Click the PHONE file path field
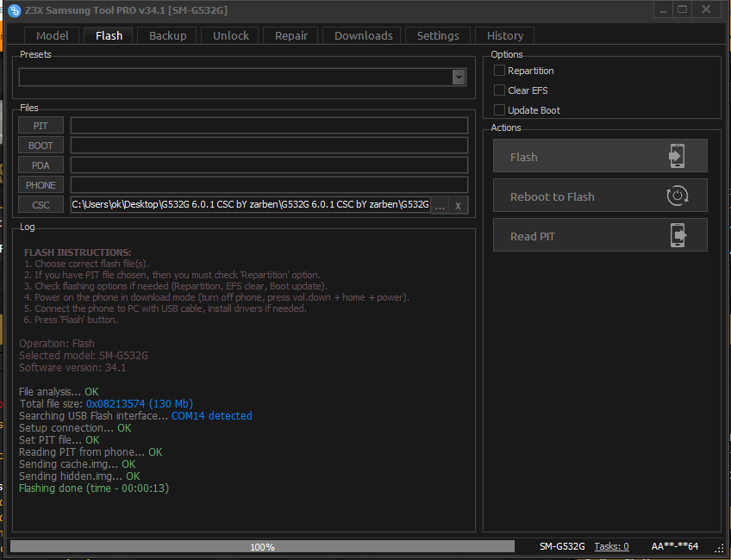The image size is (731, 560). pos(269,185)
